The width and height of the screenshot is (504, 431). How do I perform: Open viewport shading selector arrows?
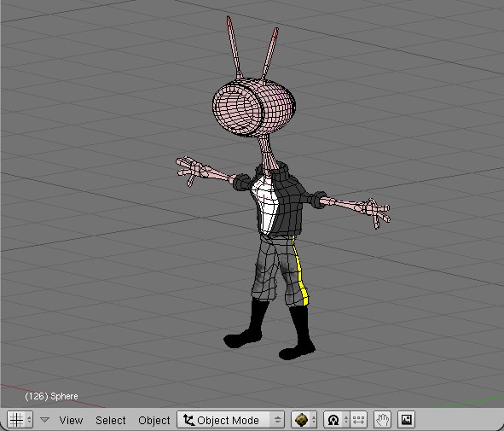point(313,420)
